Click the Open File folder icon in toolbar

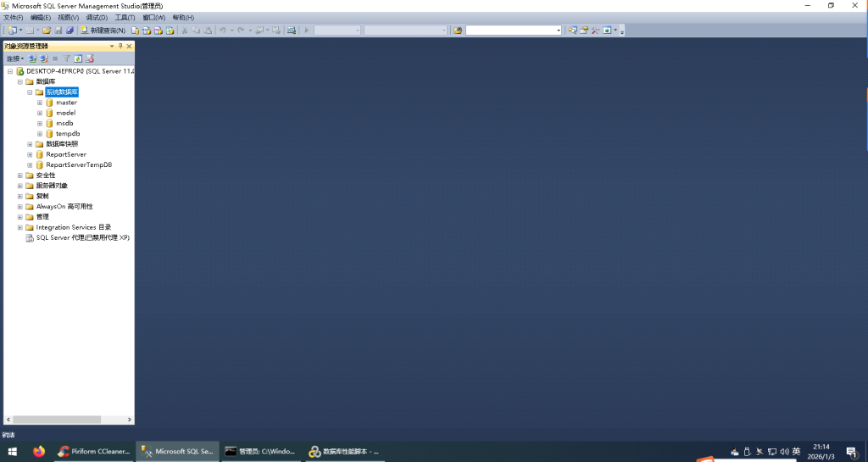coord(47,31)
